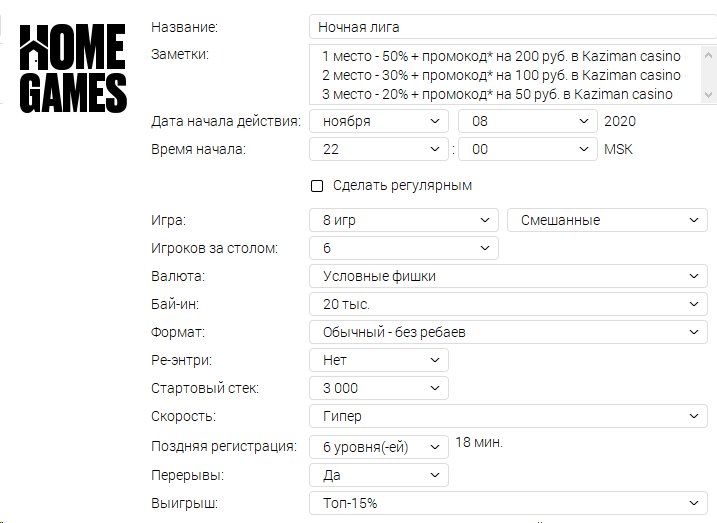The image size is (717, 523).
Task: Open the buy-in dropdown '20 тыс.'
Action: tap(508, 304)
